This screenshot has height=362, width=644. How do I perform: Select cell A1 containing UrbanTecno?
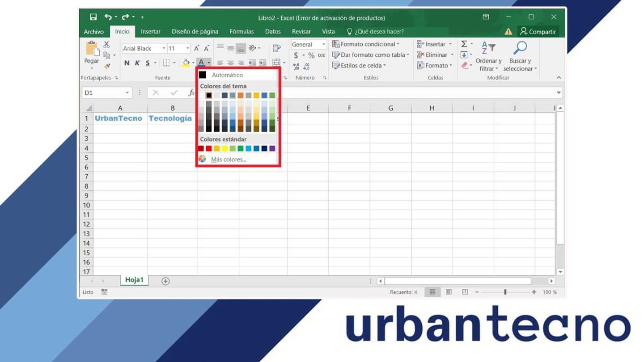point(120,118)
